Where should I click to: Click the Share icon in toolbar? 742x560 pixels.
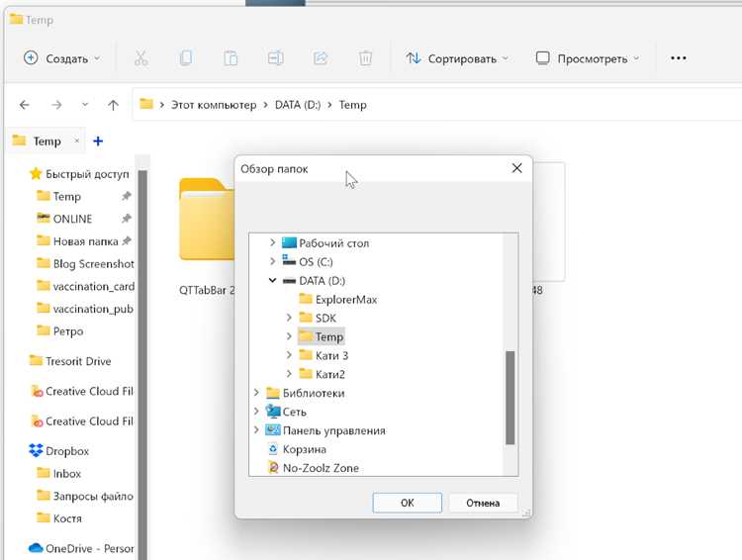[x=321, y=58]
